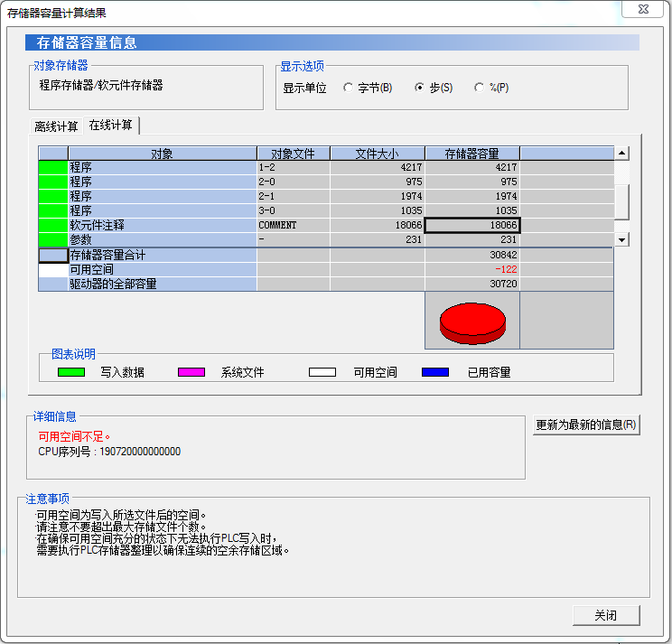Image resolution: width=672 pixels, height=644 pixels.
Task: Switch to the 离线计算 tab
Action: [x=56, y=126]
